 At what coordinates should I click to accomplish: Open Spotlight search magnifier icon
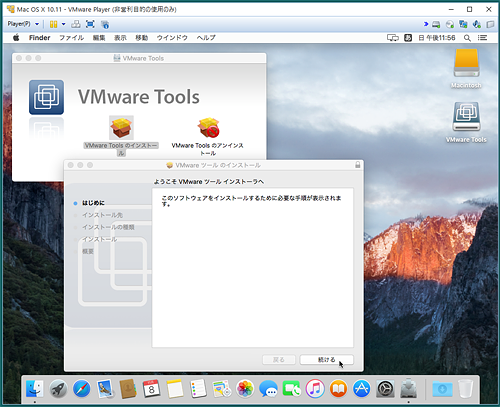(x=467, y=38)
